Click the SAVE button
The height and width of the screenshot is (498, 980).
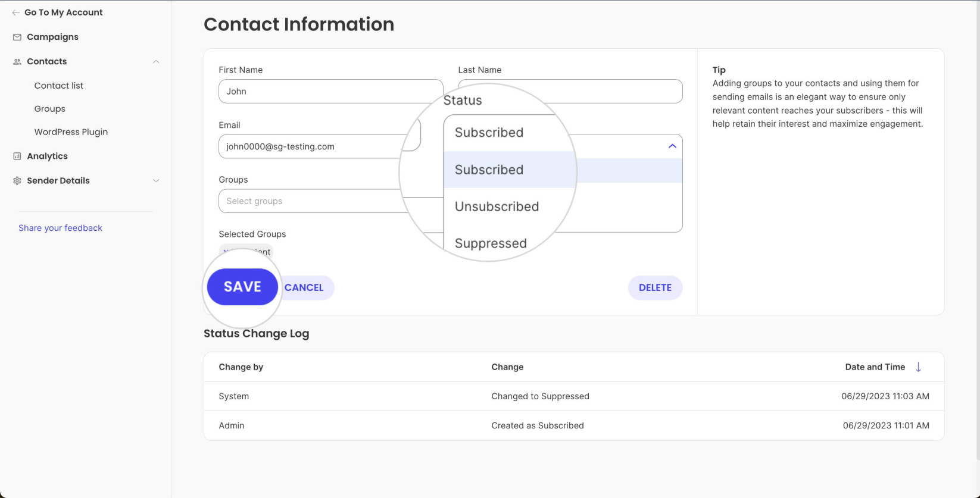(x=242, y=287)
